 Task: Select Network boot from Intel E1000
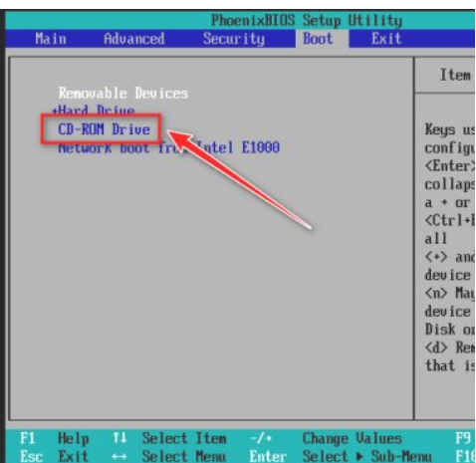click(x=169, y=147)
